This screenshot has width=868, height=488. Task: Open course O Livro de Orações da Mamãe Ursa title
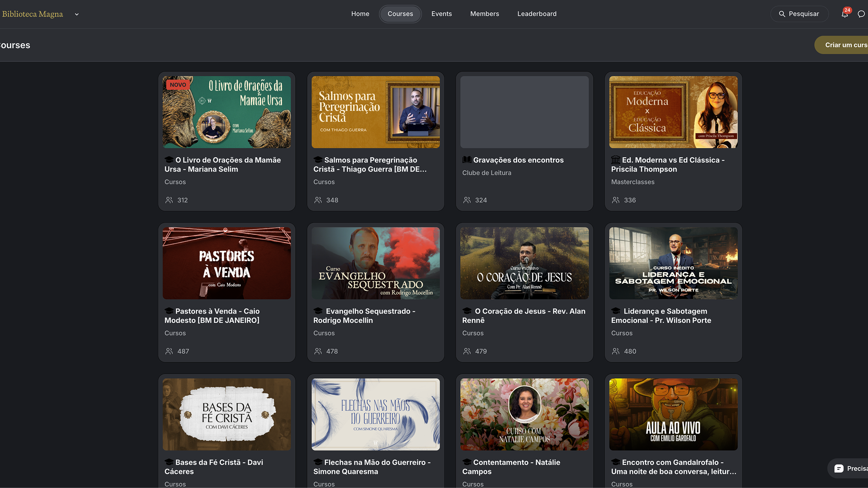(x=223, y=164)
